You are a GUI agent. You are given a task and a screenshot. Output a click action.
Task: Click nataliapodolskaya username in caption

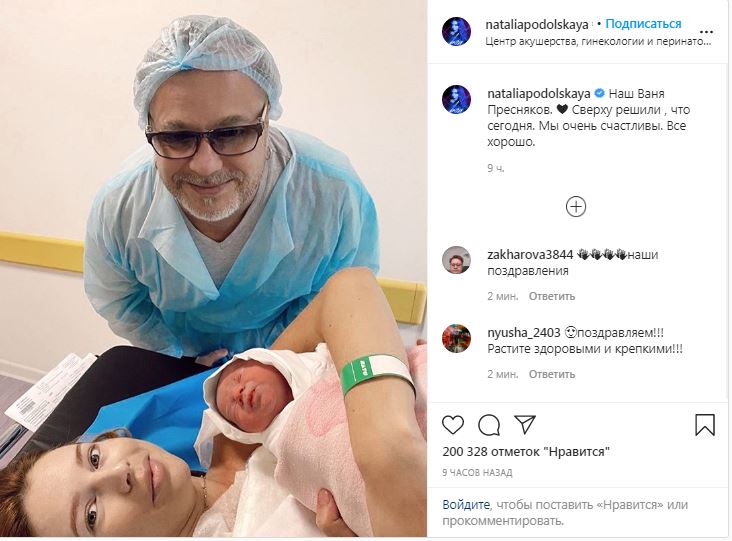tap(539, 94)
